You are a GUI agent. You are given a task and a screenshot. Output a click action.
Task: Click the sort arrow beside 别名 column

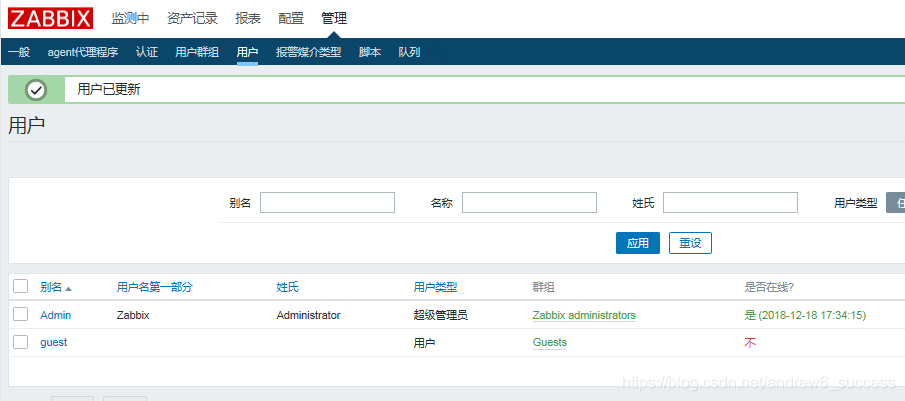point(68,288)
